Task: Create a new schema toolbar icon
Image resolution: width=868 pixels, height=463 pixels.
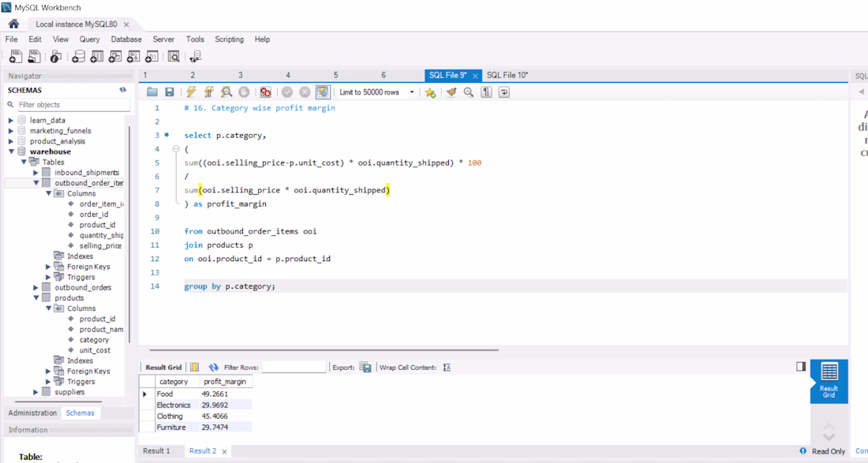Action: point(79,57)
